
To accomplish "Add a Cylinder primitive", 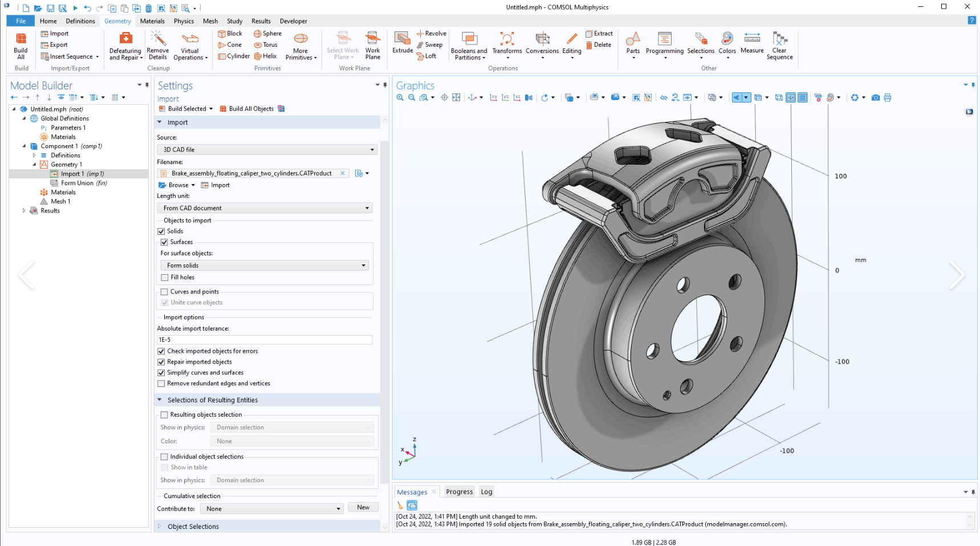I will coord(234,56).
